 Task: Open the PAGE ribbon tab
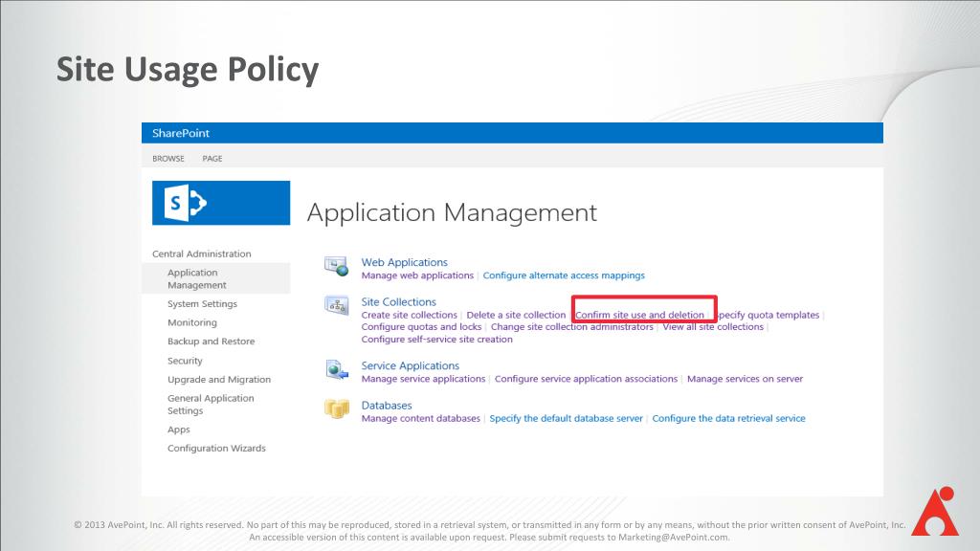212,159
